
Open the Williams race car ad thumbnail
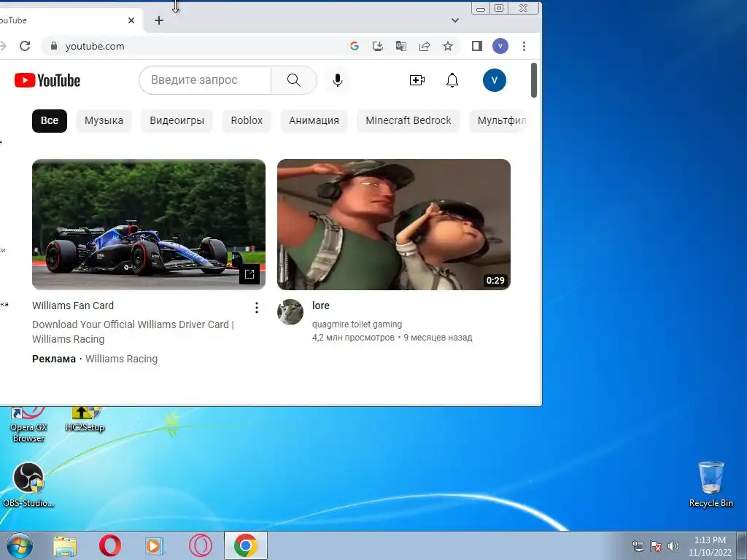[x=149, y=225]
